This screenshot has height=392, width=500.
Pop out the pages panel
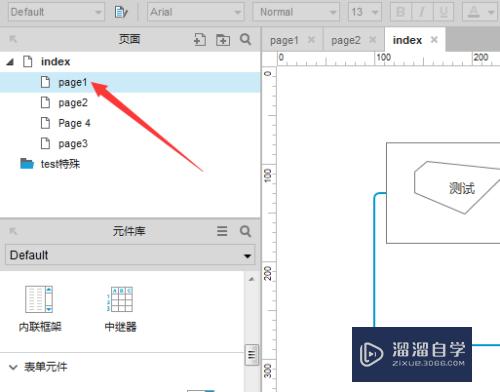pyautogui.click(x=13, y=39)
